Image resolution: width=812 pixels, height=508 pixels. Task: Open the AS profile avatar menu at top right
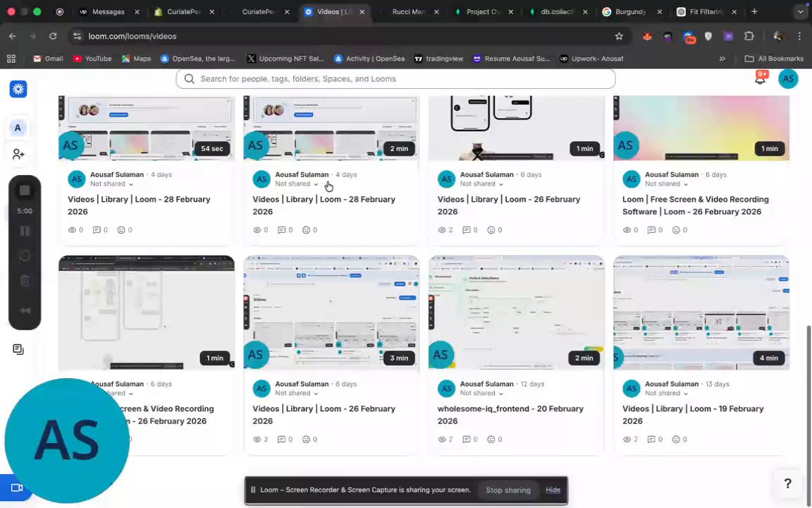coord(787,79)
